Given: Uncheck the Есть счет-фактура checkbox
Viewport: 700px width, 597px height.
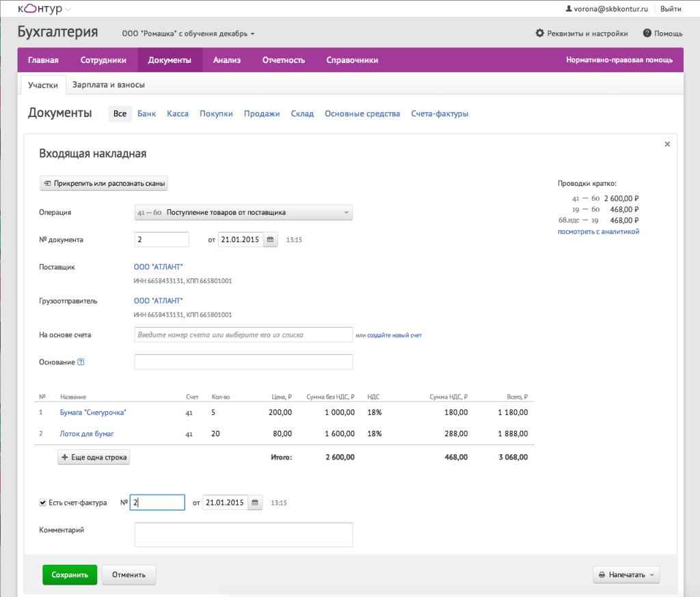Looking at the screenshot, I should (x=42, y=503).
